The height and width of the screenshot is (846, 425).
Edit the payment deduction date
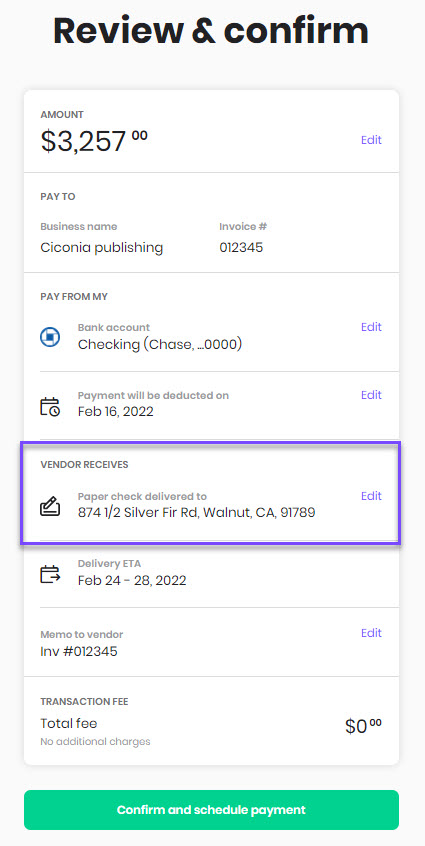pos(371,395)
